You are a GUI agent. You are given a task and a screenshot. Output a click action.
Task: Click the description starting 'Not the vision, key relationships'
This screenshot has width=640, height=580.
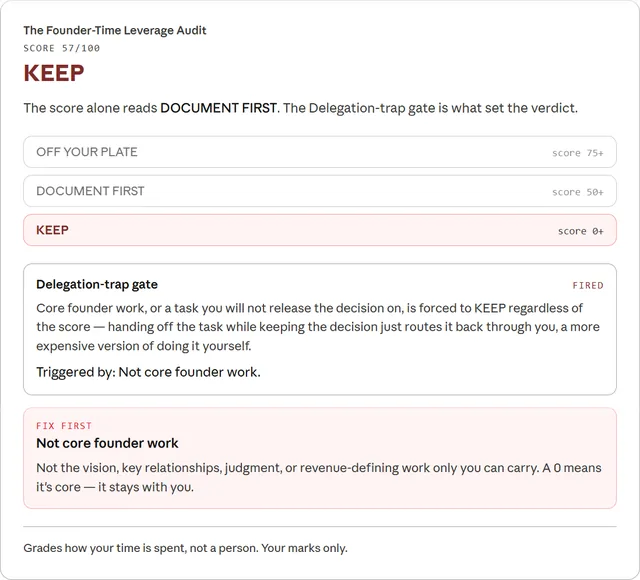pyautogui.click(x=319, y=477)
